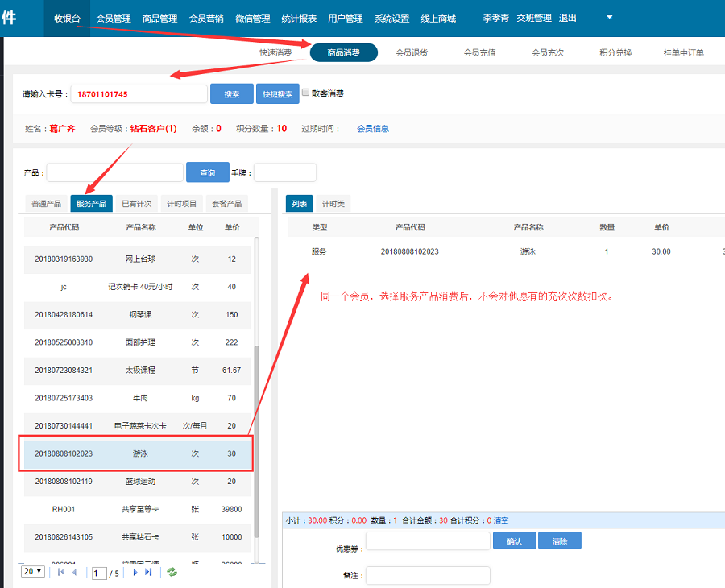This screenshot has height=588, width=725.
Task: Enable the 散客消费 checkbox
Action: point(304,92)
